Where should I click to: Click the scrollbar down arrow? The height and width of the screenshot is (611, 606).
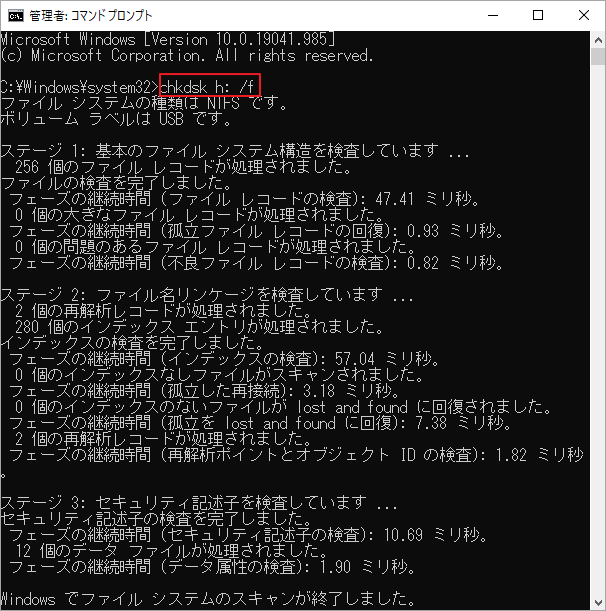(x=598, y=602)
